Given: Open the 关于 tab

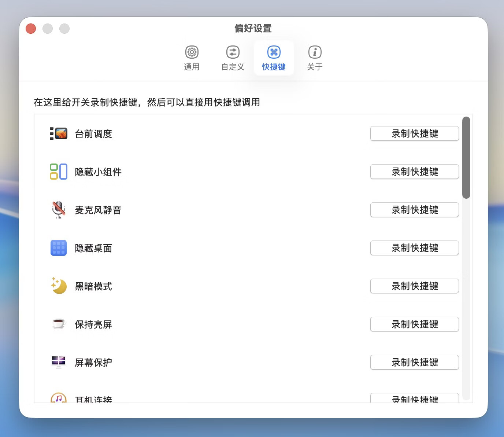Looking at the screenshot, I should (314, 58).
